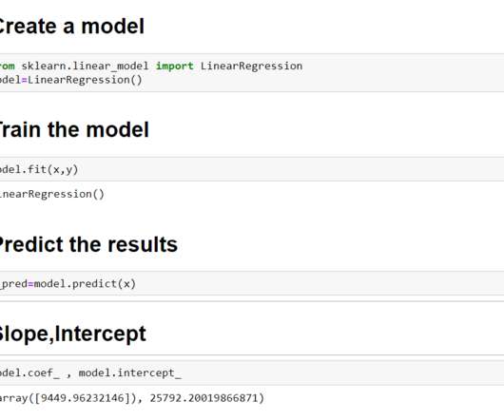Click the Predict the results heading
Viewport: 504px width, 420px height.
[88, 244]
